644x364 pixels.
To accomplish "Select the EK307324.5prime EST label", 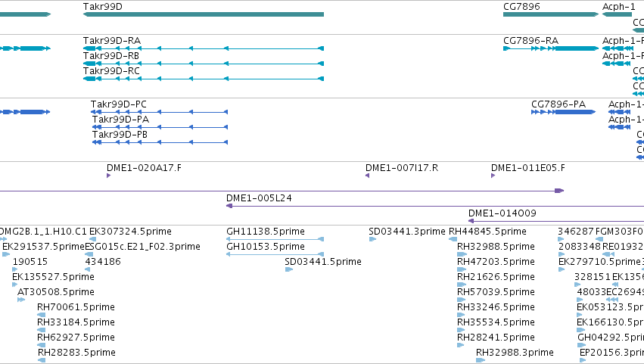I will point(130,232).
